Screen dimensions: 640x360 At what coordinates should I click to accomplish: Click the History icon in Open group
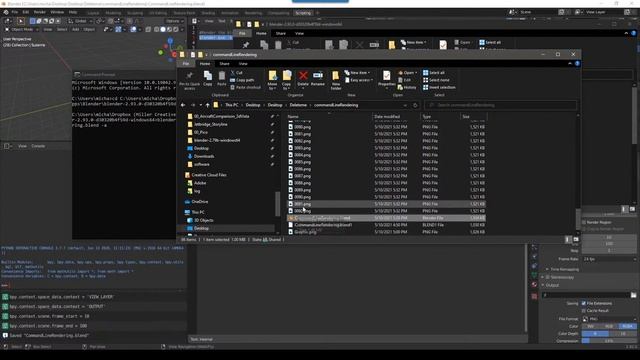(407, 87)
